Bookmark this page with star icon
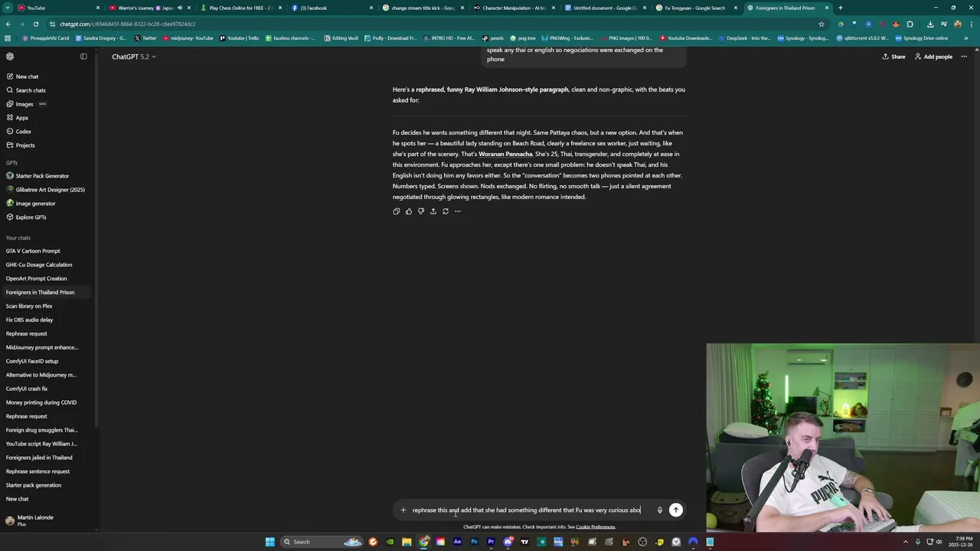 click(x=822, y=24)
